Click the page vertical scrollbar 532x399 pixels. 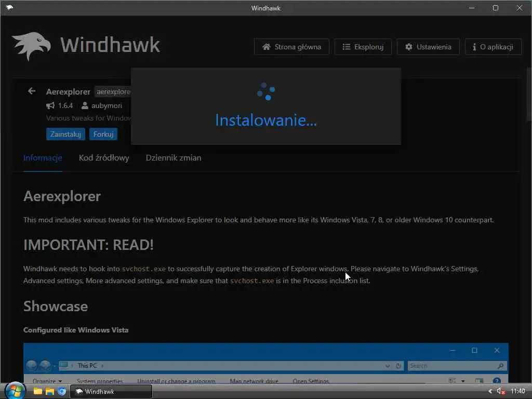[529, 94]
